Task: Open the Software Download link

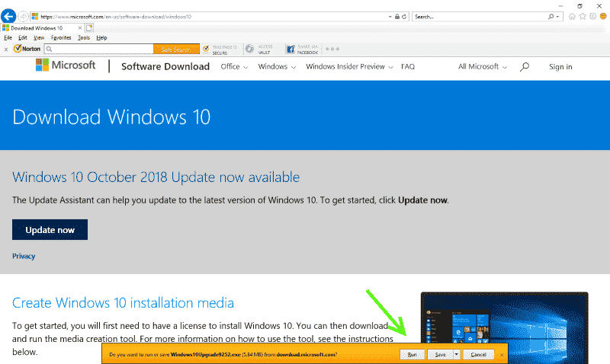Action: click(x=165, y=66)
